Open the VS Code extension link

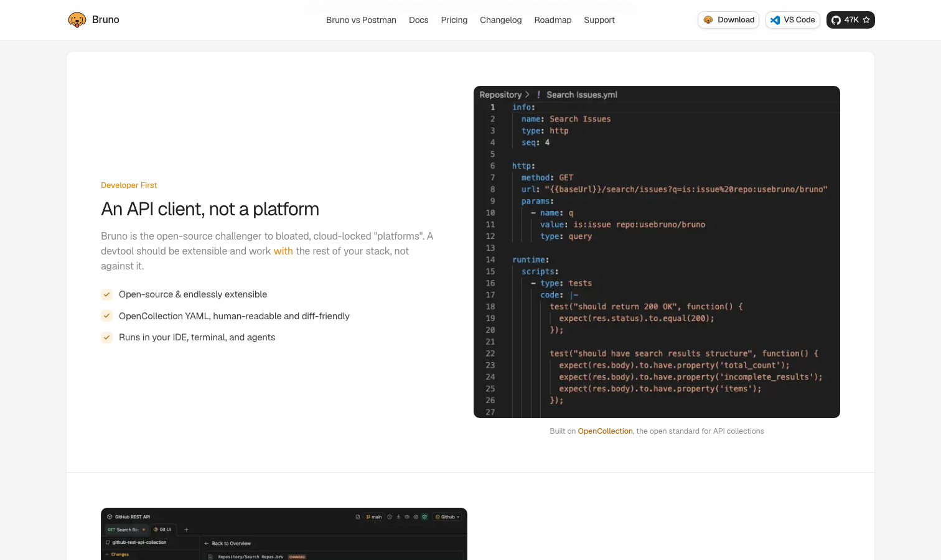793,20
